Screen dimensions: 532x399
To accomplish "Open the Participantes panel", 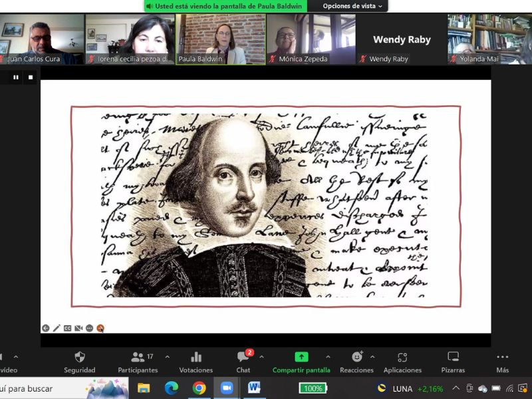I will (x=138, y=362).
